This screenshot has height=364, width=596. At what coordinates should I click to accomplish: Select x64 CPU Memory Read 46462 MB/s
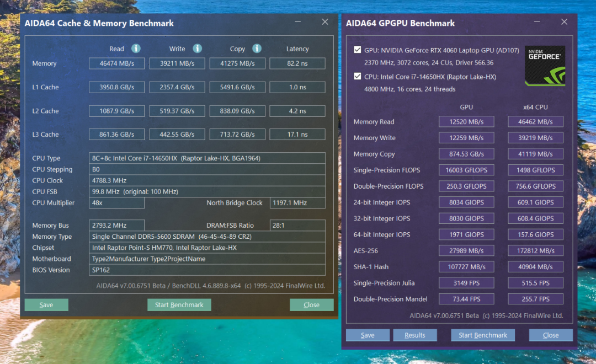(x=535, y=121)
